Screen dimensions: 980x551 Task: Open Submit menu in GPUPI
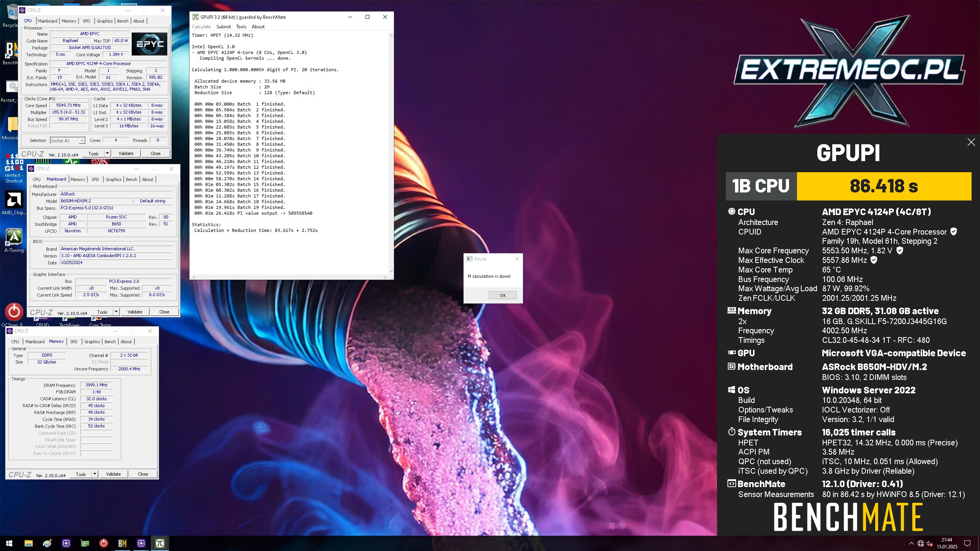point(224,27)
